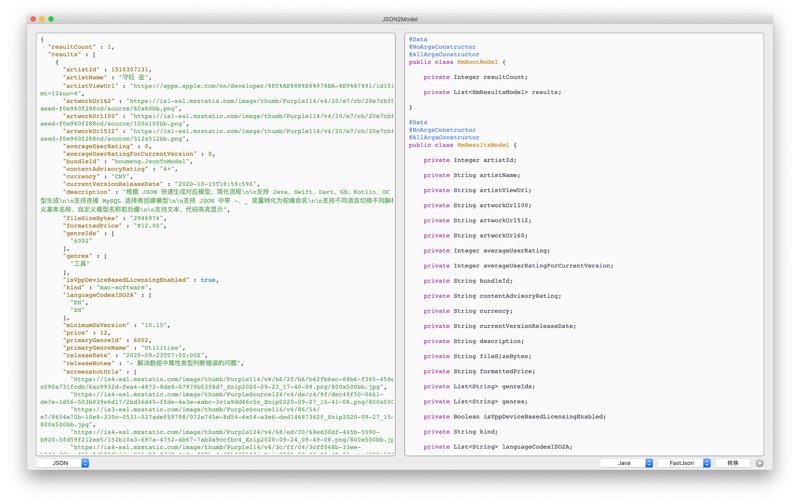The image size is (800, 500).
Task: Click "private List<String> genreIds;" line
Action: coord(479,387)
